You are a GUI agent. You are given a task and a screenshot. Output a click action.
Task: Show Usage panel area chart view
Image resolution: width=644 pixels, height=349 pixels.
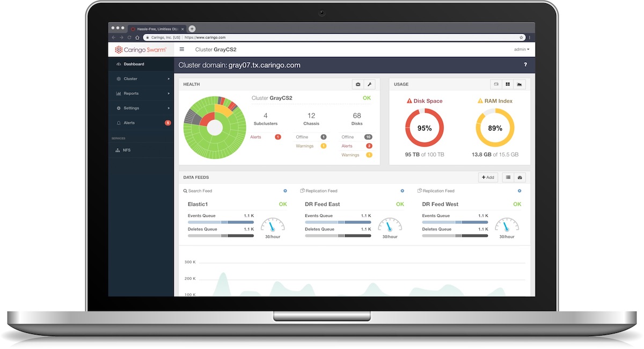click(x=519, y=84)
